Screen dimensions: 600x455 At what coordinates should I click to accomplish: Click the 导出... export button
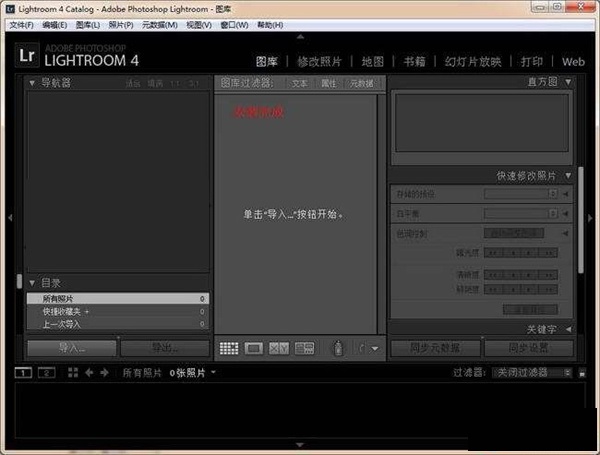(x=165, y=348)
